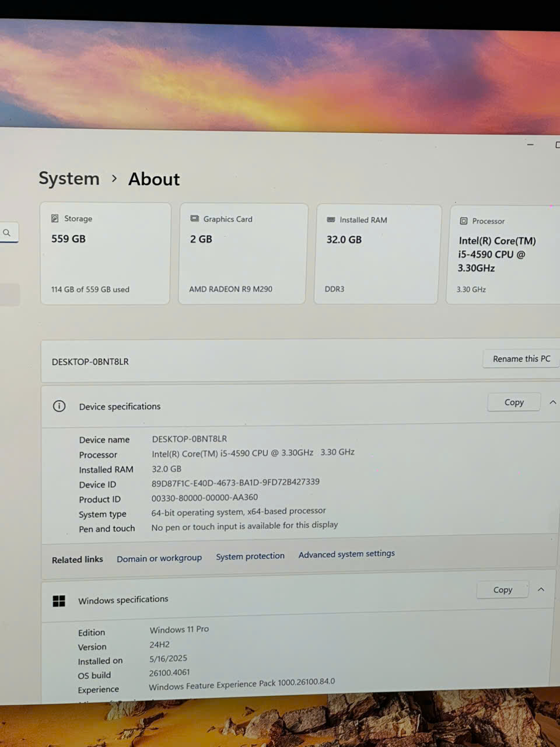Click the Windows Feature Experience Pack text
560x747 pixels.
click(x=242, y=685)
